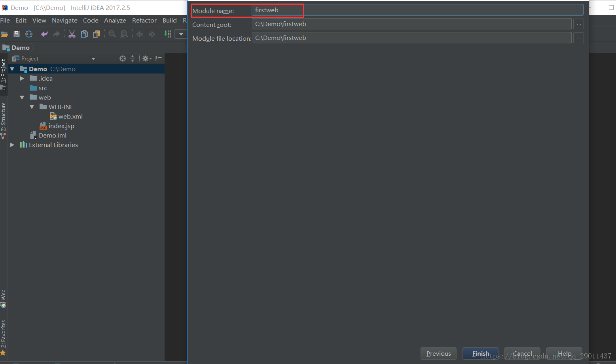Click the Content root path field
Viewport: 616px width, 364px height.
tap(411, 24)
